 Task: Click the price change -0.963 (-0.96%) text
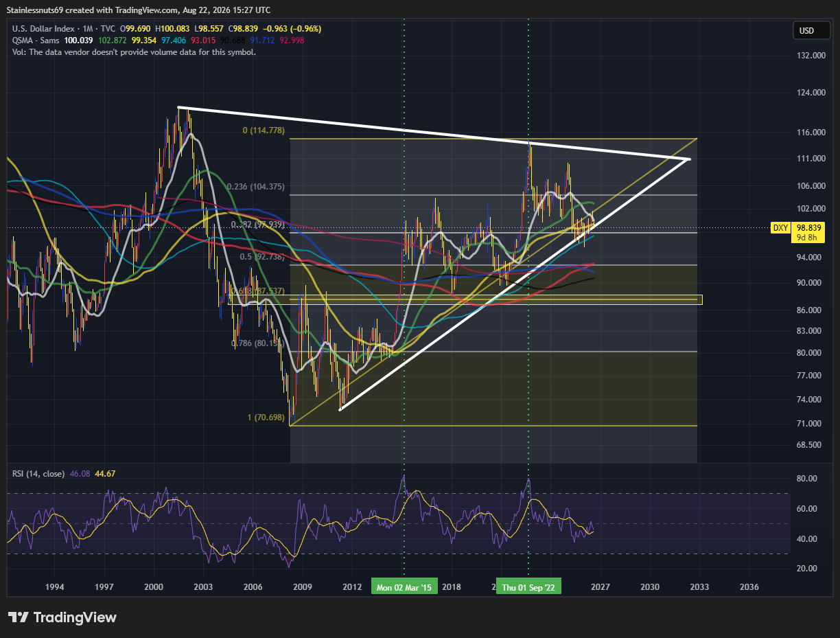tap(292, 29)
